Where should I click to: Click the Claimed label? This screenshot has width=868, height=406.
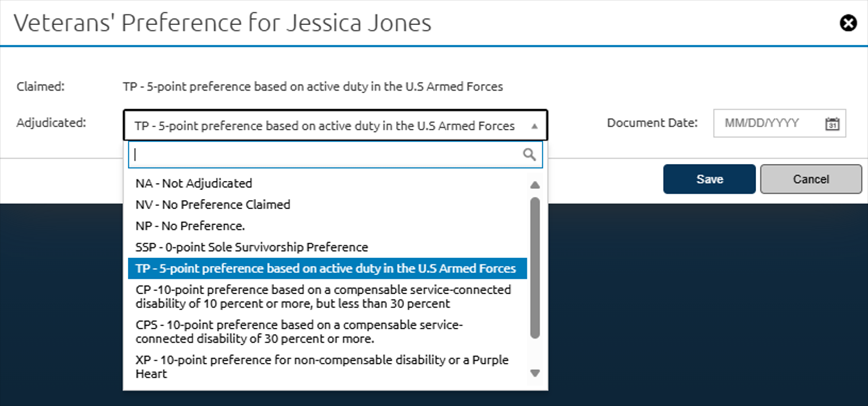click(41, 87)
